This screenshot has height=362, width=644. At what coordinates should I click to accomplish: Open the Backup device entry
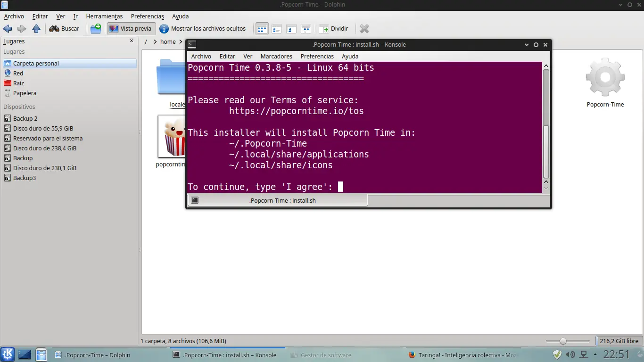pyautogui.click(x=69, y=158)
